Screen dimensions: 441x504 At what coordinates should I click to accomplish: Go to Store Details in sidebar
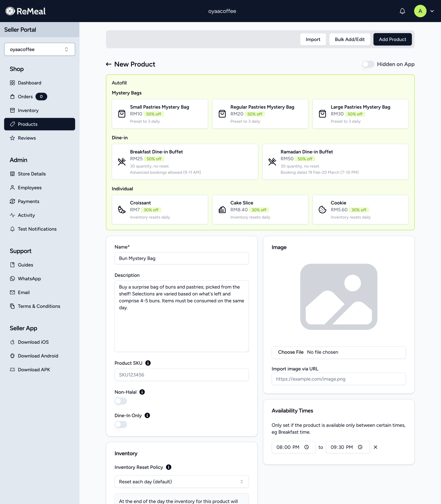pyautogui.click(x=32, y=174)
